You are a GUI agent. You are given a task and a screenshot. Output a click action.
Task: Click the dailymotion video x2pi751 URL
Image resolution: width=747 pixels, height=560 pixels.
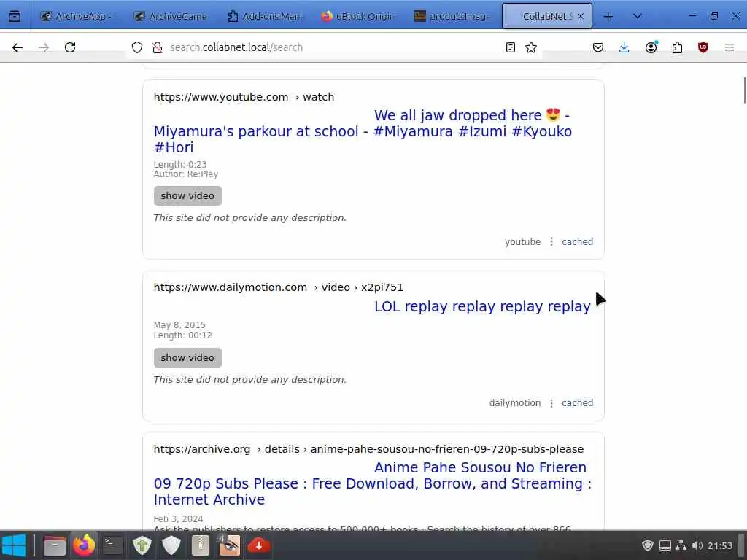[x=278, y=287]
